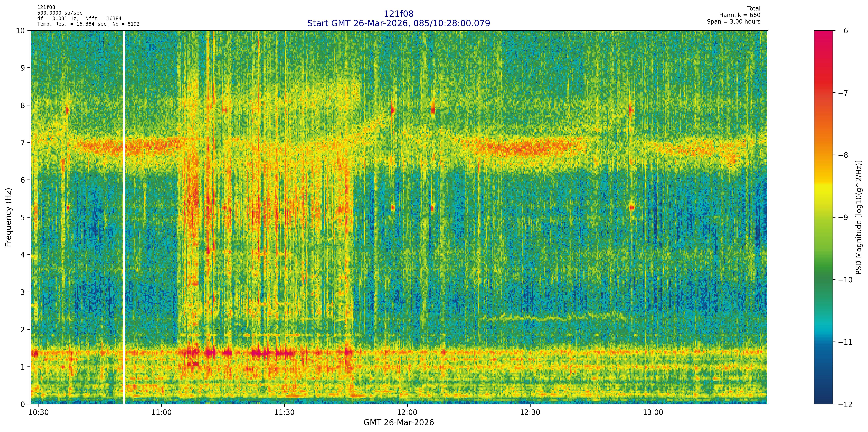
Task: Click the white data gap vertical line
Action: coord(124,217)
